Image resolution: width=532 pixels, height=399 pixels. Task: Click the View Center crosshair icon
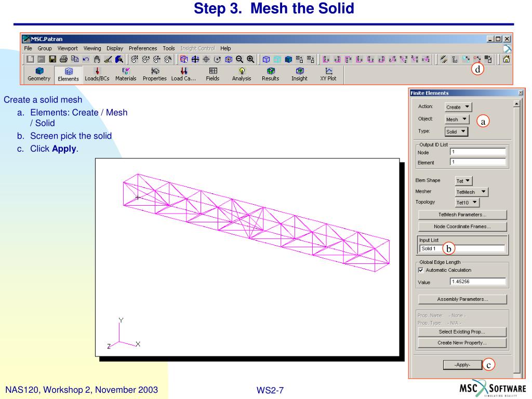pos(206,59)
